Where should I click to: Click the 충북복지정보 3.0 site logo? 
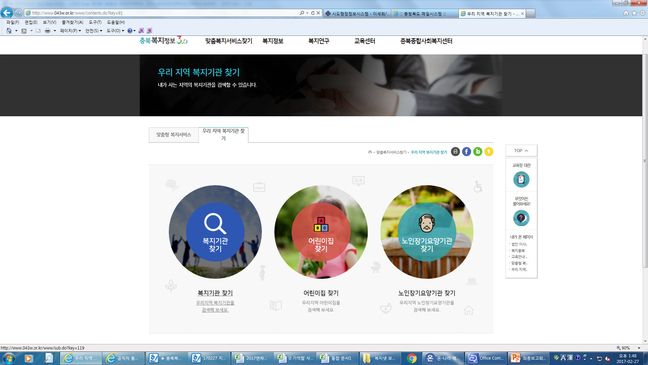click(164, 41)
